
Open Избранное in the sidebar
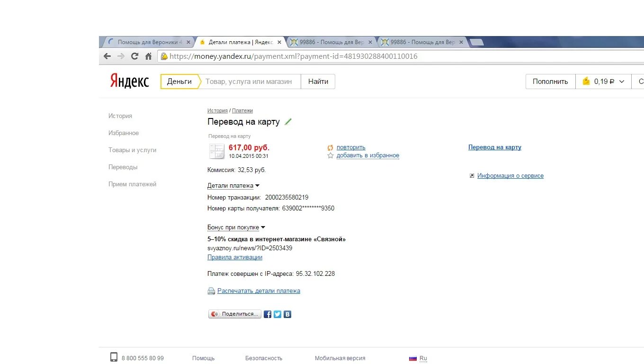click(124, 133)
